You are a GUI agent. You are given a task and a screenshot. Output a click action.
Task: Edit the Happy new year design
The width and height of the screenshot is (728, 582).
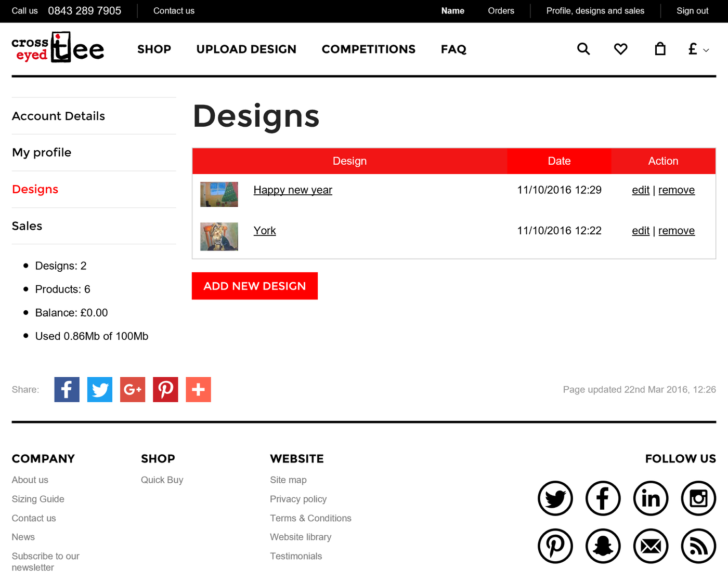click(x=641, y=190)
